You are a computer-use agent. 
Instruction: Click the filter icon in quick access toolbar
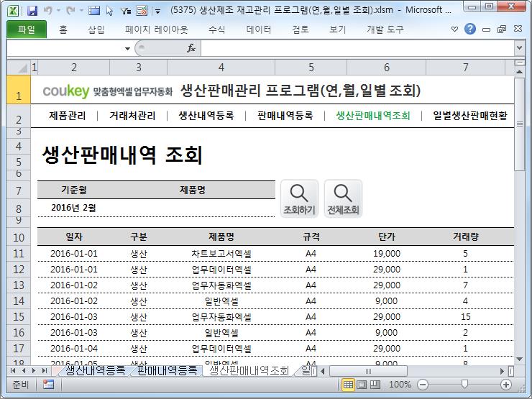pos(125,12)
